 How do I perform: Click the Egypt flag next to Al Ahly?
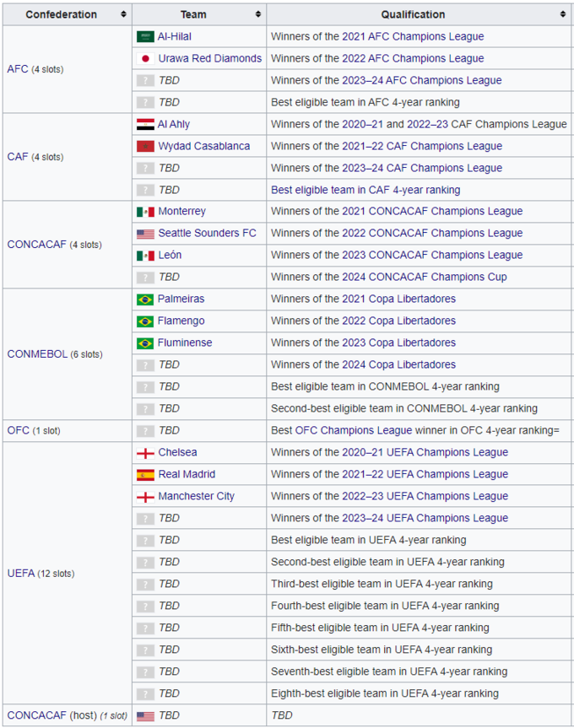(145, 125)
